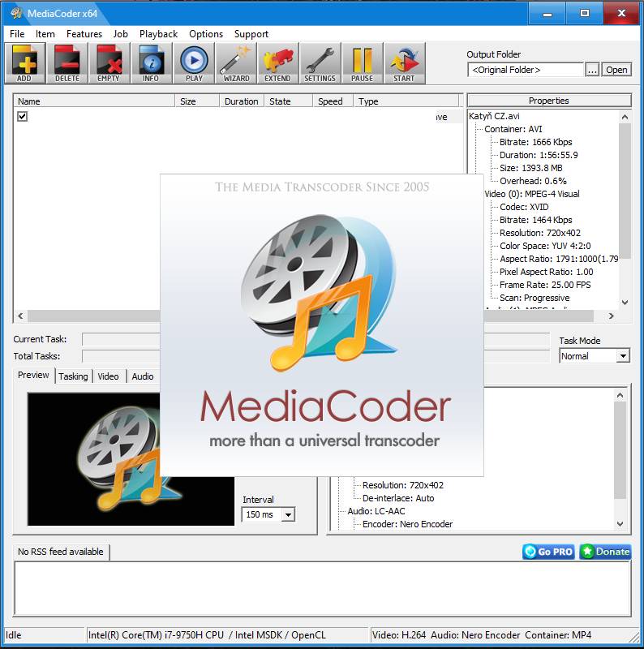Screen dimensions: 644x649
Task: Select Video (0): MPEG-4 Visual node
Action: (x=532, y=194)
